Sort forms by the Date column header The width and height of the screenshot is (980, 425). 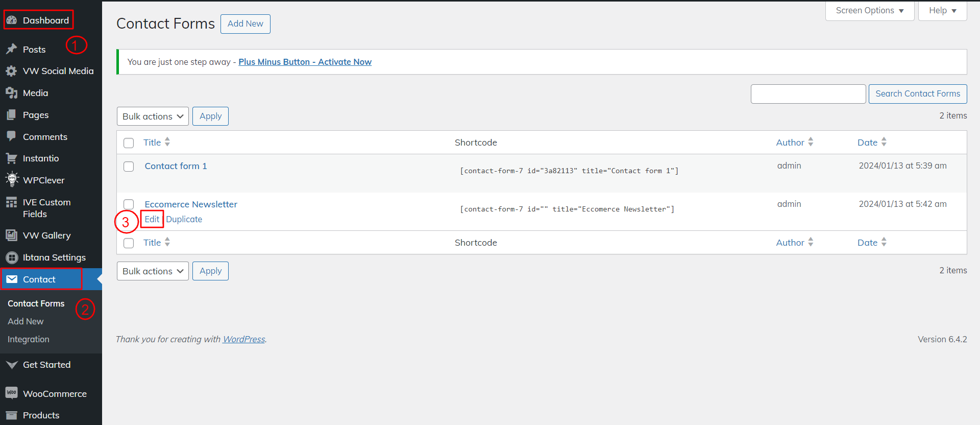pos(867,143)
